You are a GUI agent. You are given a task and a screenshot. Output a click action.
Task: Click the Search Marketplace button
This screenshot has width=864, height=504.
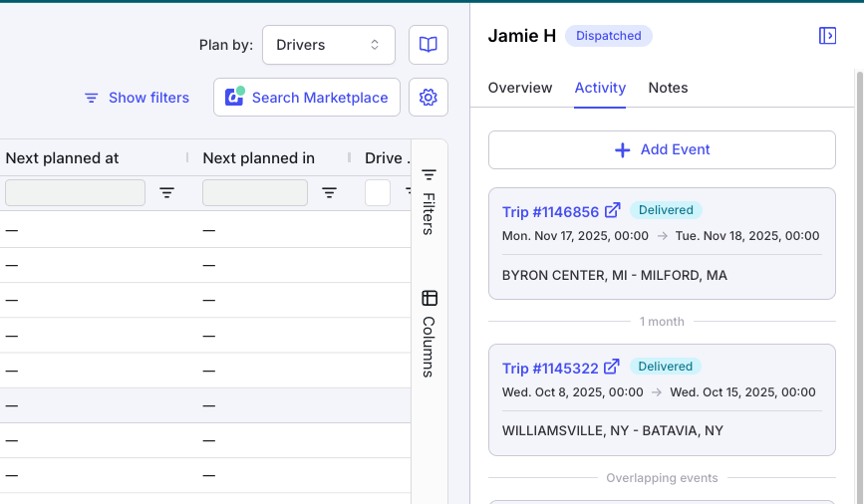click(x=307, y=98)
